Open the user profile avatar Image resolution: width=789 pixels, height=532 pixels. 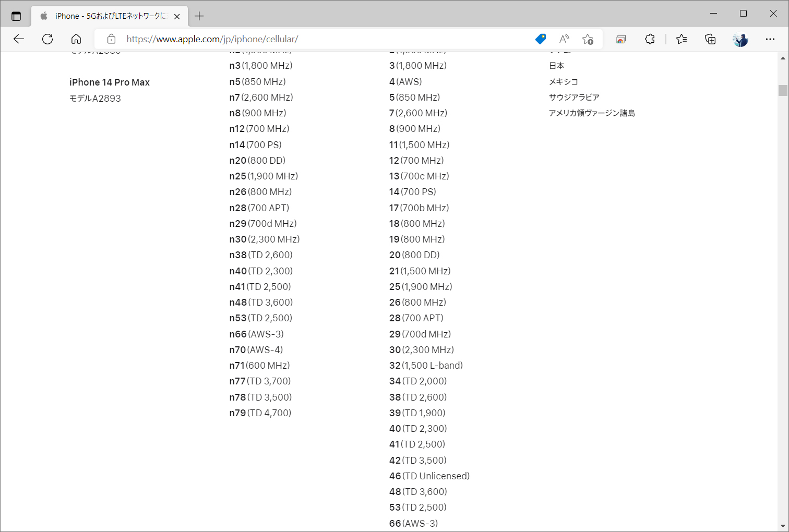[740, 39]
